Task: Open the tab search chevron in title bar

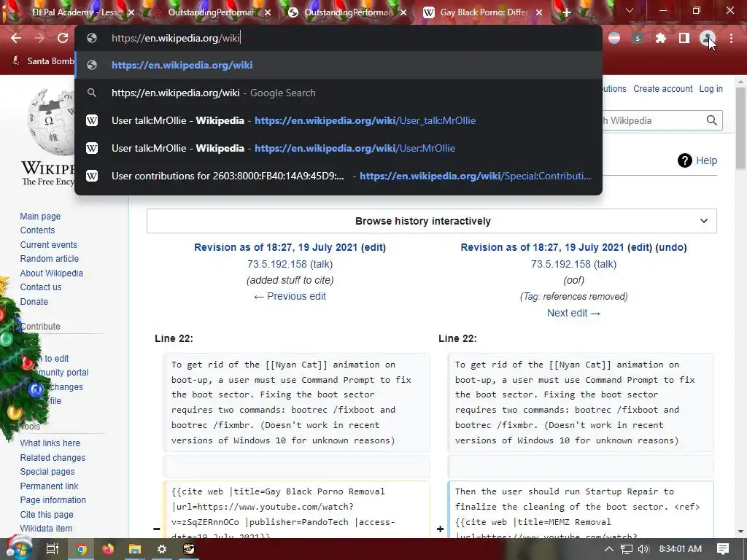Action: click(630, 10)
